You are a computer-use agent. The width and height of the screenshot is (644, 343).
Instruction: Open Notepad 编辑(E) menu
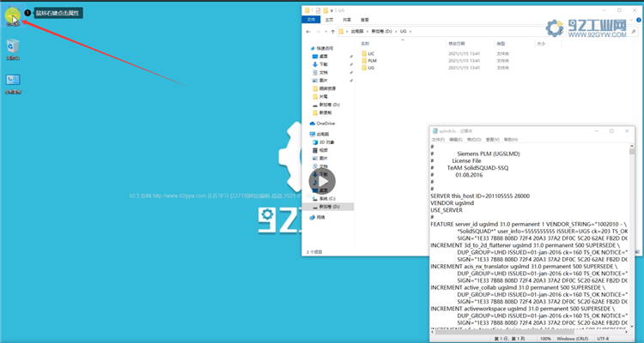point(455,140)
